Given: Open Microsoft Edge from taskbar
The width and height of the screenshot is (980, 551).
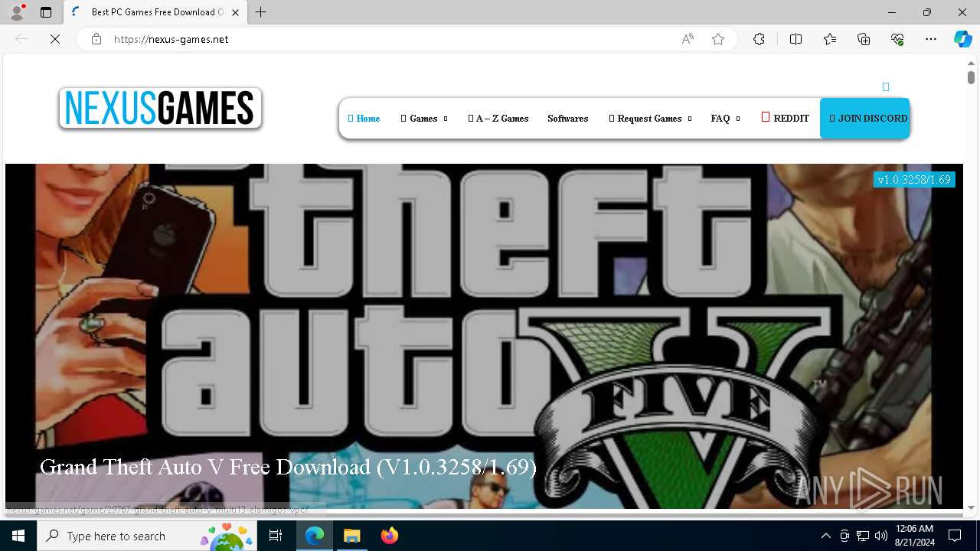Looking at the screenshot, I should click(x=315, y=536).
